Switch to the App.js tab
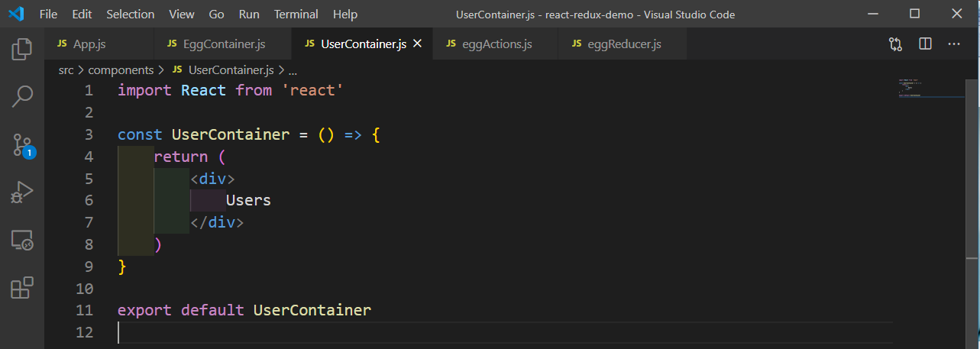Screen dimensions: 980x349 (x=99, y=44)
